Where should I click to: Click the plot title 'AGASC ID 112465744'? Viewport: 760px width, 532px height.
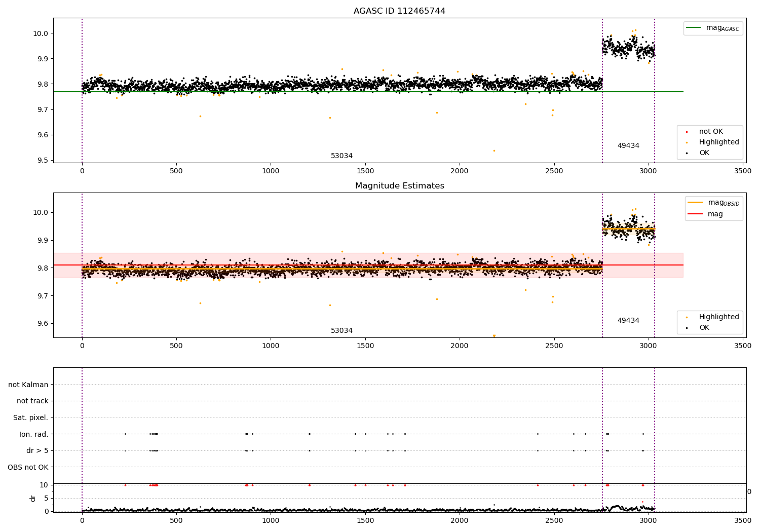click(399, 11)
